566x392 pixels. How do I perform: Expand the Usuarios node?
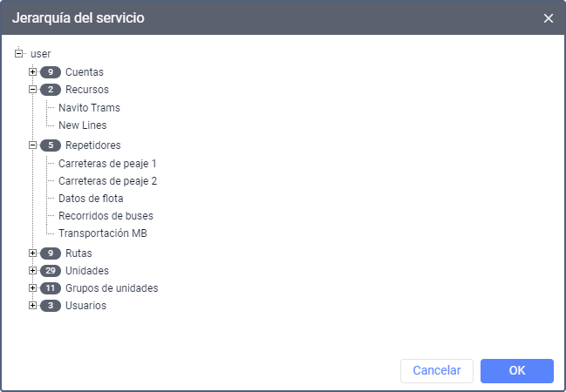tap(32, 305)
